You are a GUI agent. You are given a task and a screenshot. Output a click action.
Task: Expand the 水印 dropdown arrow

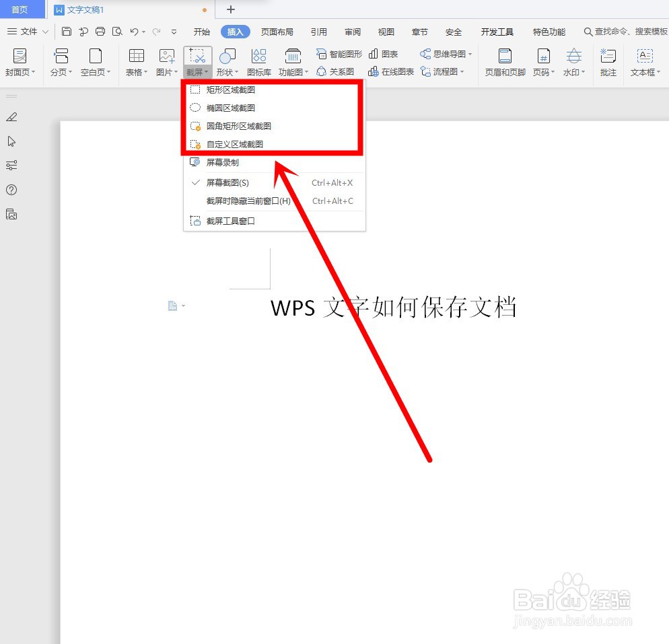pyautogui.click(x=584, y=72)
